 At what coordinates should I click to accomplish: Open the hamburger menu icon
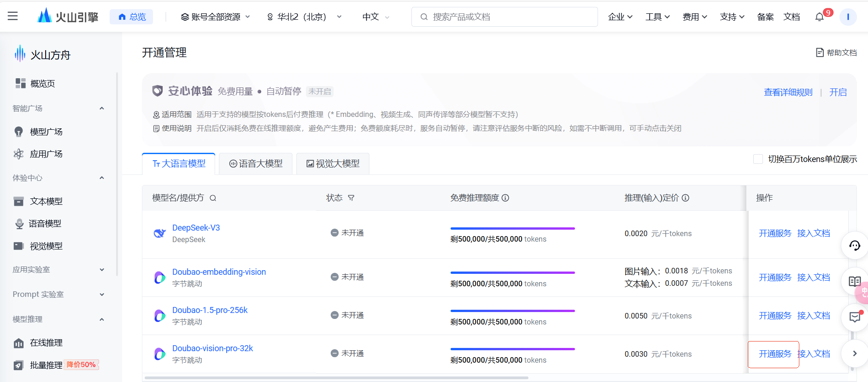13,17
